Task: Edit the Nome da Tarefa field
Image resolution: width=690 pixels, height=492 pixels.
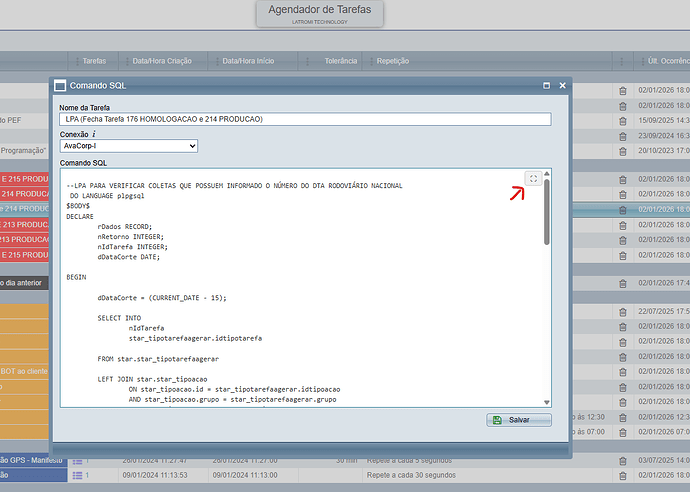Action: (304, 119)
